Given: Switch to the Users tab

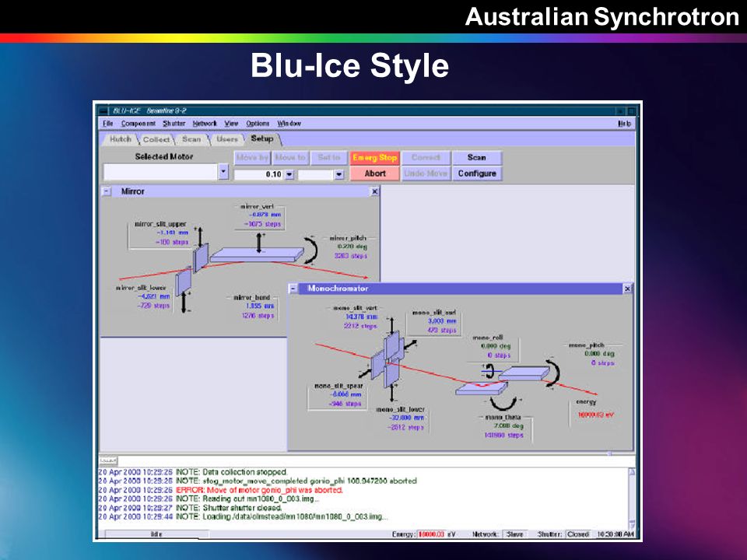Looking at the screenshot, I should 226,139.
